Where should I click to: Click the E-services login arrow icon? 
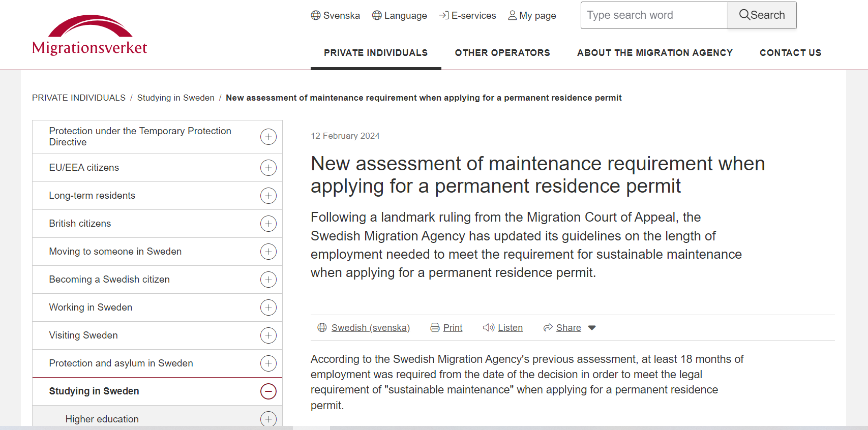pyautogui.click(x=444, y=15)
